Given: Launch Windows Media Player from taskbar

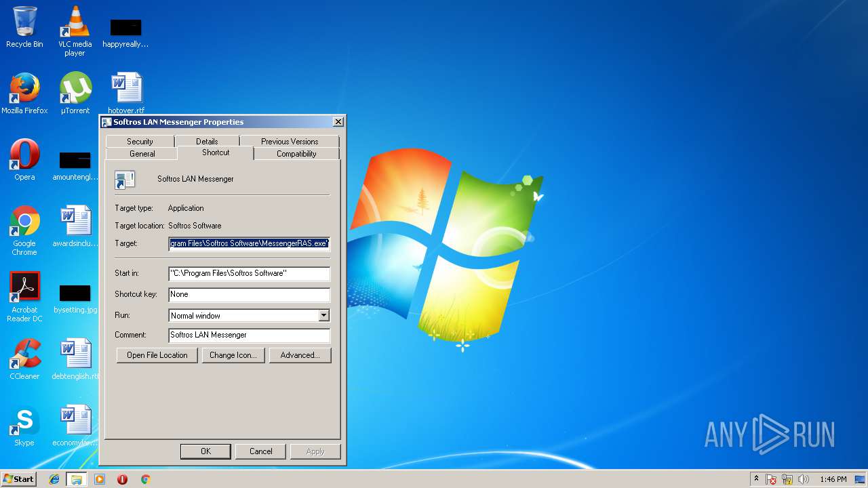Looking at the screenshot, I should 100,479.
